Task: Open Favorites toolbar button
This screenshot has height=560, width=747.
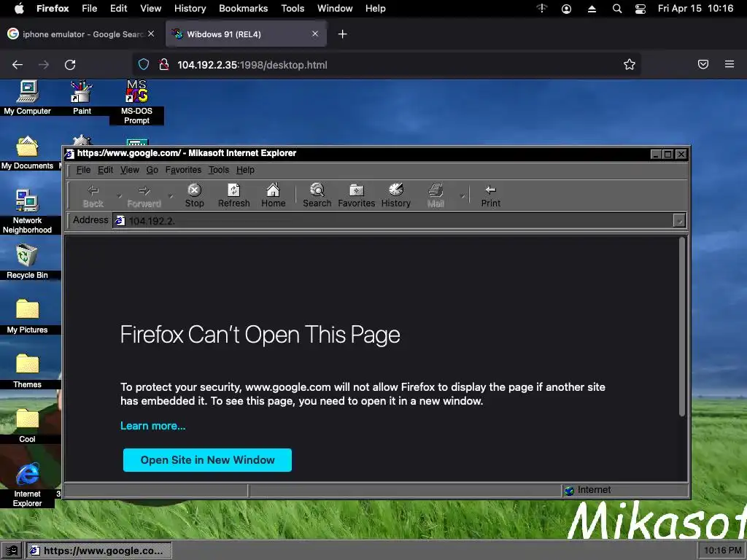Action: point(356,195)
